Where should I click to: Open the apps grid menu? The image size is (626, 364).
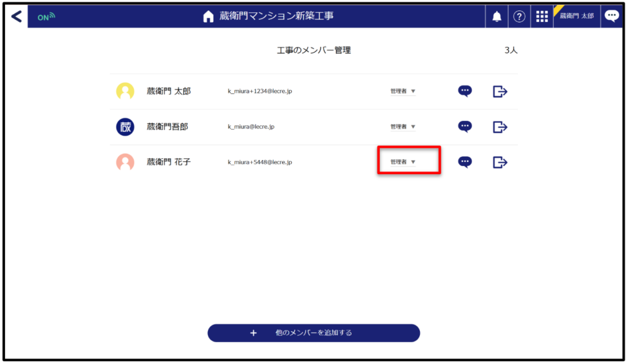tap(542, 16)
